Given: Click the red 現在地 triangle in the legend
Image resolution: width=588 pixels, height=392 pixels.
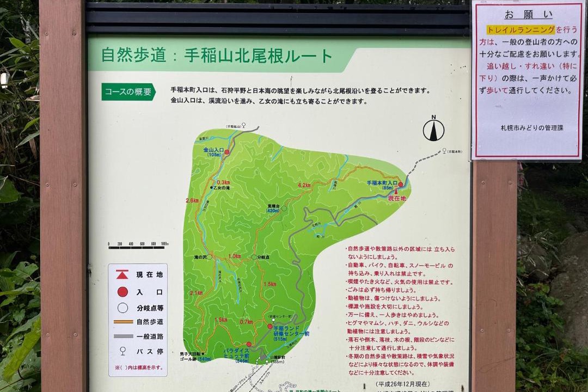Looking at the screenshot, I should click(x=122, y=275).
